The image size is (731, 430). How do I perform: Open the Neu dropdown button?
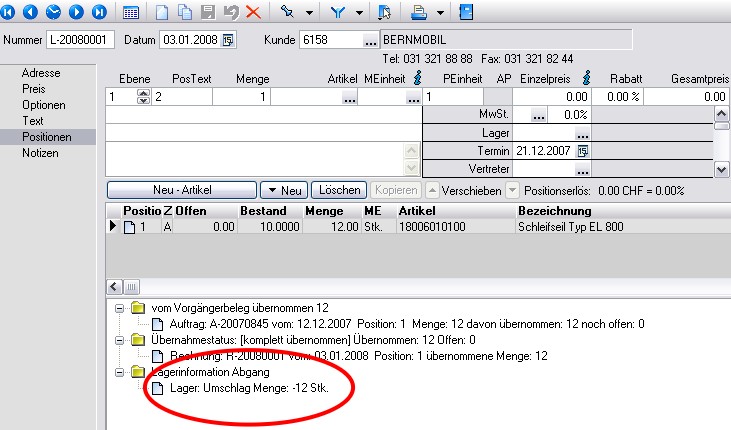(283, 189)
